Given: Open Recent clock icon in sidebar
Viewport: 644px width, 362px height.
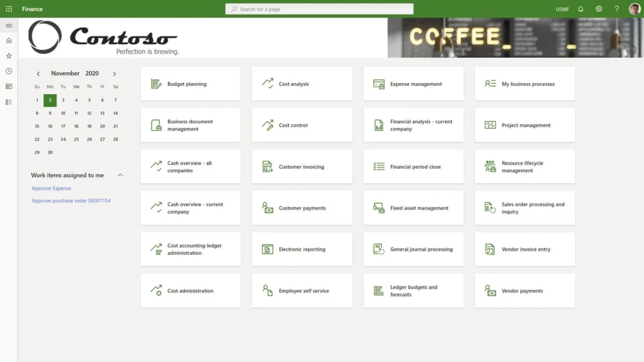Looking at the screenshot, I should [9, 71].
